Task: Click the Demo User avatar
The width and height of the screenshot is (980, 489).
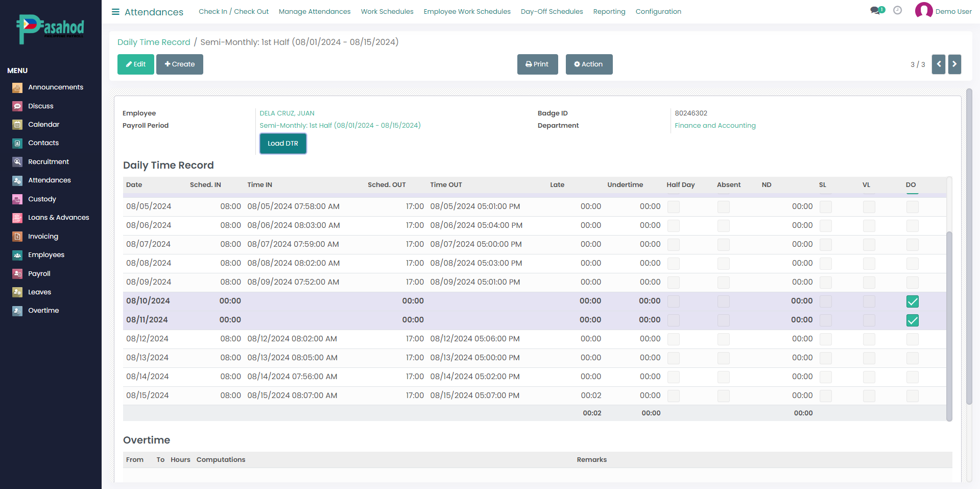Action: (x=924, y=11)
